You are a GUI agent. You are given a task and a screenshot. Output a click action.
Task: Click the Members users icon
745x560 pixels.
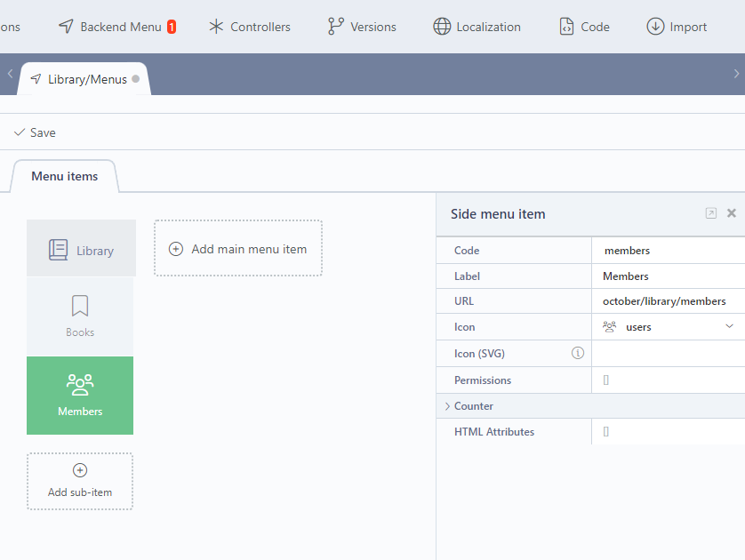click(x=80, y=385)
